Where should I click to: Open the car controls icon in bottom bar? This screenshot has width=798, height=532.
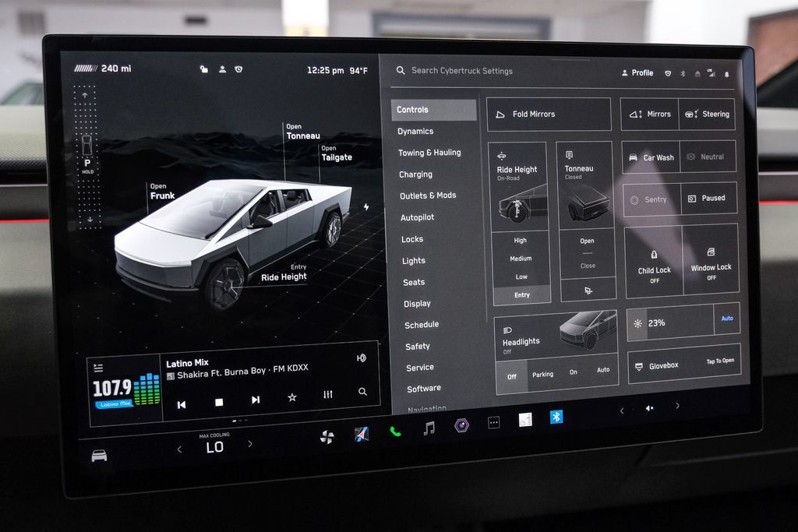point(99,455)
